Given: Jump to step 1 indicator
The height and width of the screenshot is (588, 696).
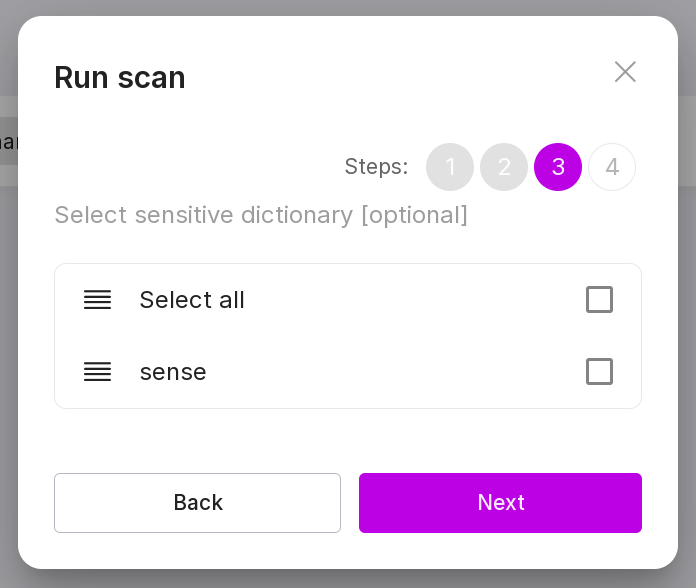Looking at the screenshot, I should click(x=450, y=167).
